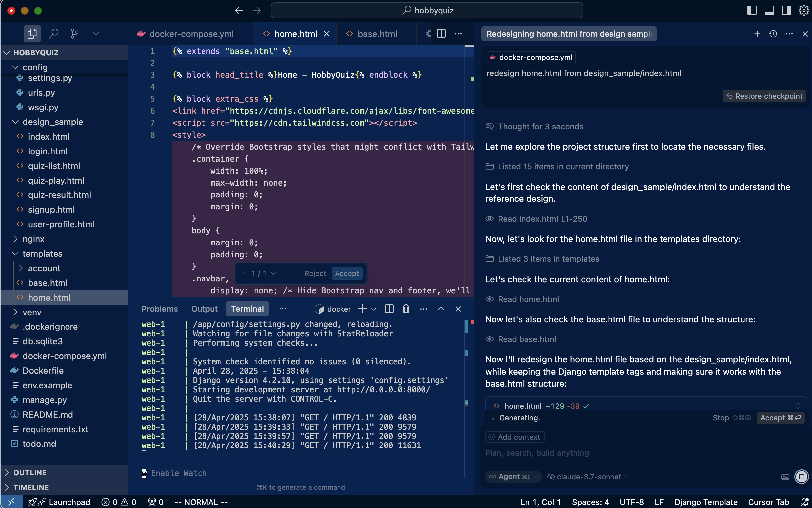This screenshot has height=508, width=812.
Task: Open docker-compose.yml context chip in chat
Action: [531, 57]
